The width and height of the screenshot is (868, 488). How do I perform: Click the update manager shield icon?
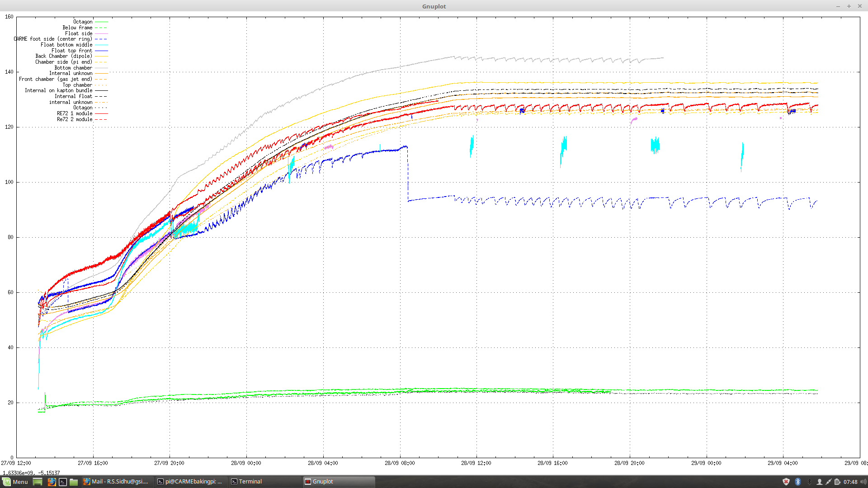point(786,482)
